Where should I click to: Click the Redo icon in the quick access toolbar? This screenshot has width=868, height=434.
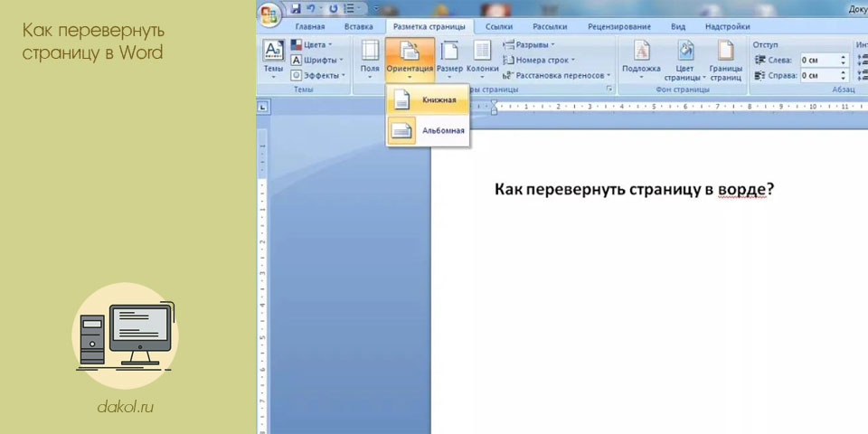[x=334, y=8]
